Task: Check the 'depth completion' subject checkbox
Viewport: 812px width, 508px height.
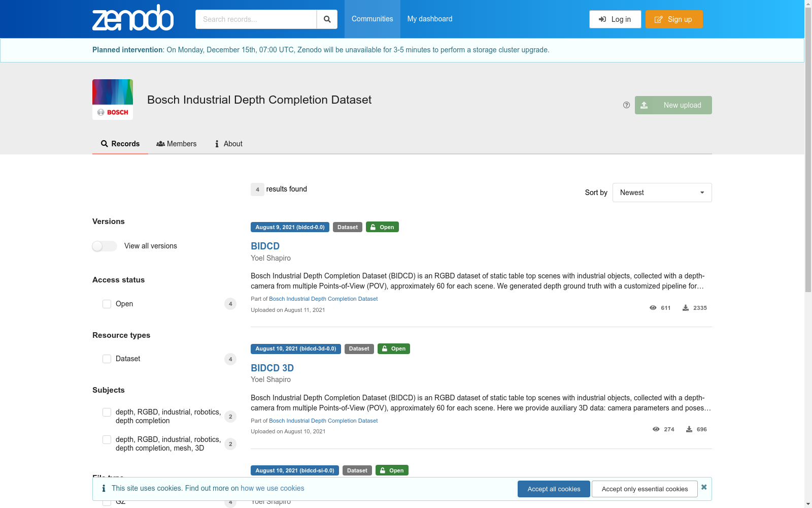Action: pyautogui.click(x=107, y=412)
